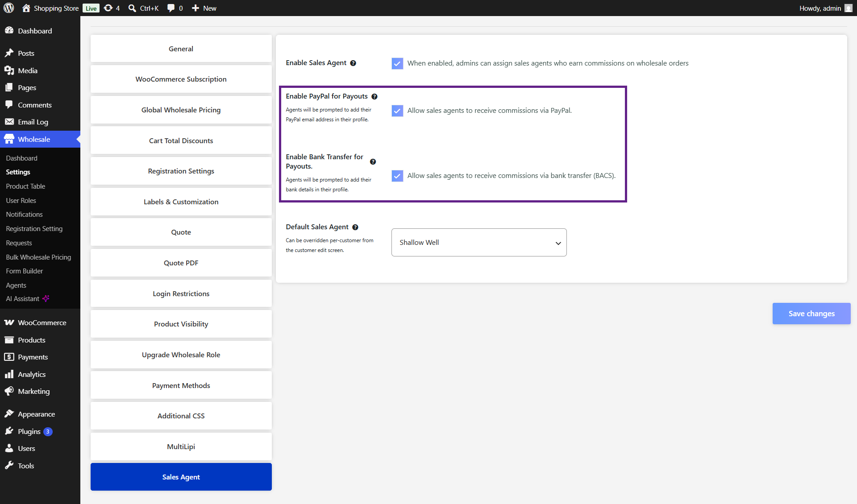Open the Product Table submenu link
The height and width of the screenshot is (504, 857).
point(25,186)
